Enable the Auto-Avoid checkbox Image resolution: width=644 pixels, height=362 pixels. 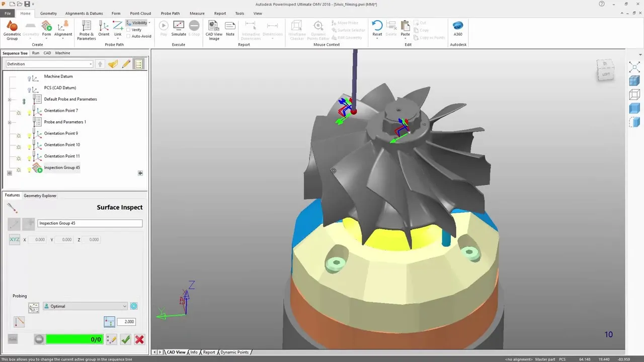click(x=128, y=36)
